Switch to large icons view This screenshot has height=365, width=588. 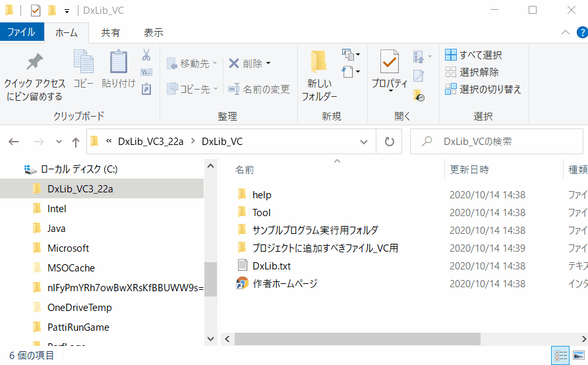[x=579, y=355]
